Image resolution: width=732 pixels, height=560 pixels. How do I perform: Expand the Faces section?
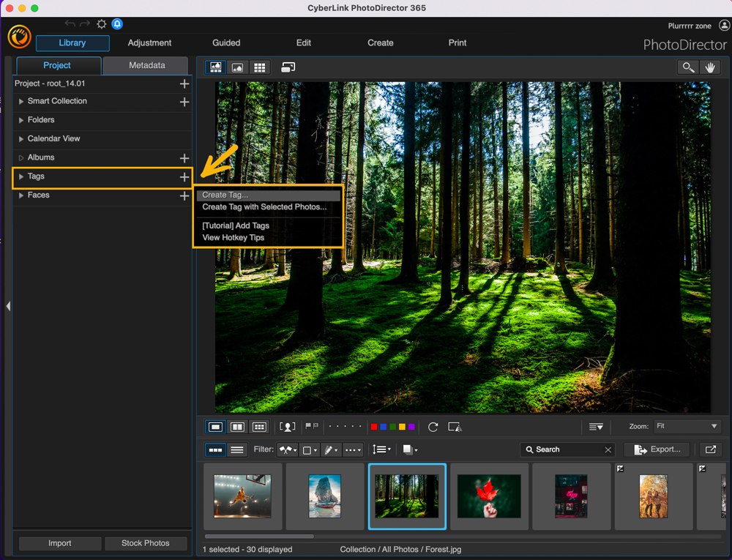pyautogui.click(x=20, y=195)
